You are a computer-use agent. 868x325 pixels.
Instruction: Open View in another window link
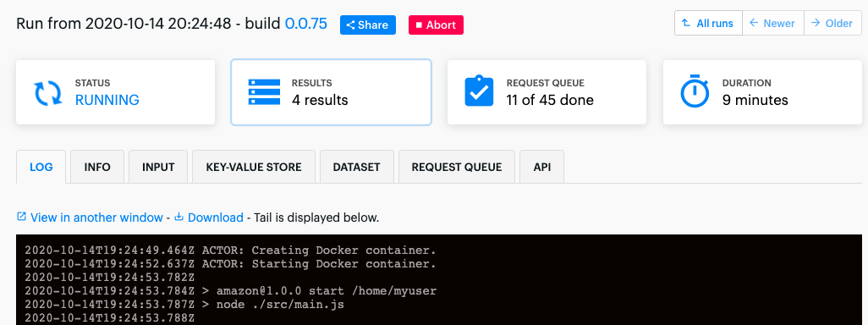coord(97,218)
